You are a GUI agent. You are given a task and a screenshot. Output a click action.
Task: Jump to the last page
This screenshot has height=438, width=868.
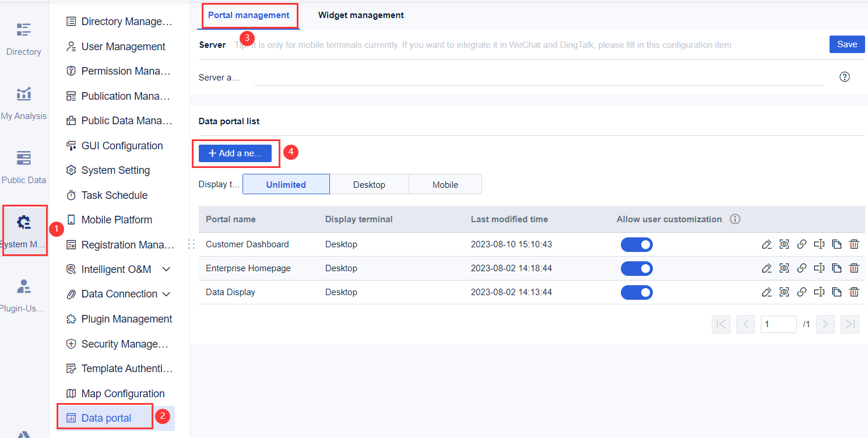[x=850, y=324]
